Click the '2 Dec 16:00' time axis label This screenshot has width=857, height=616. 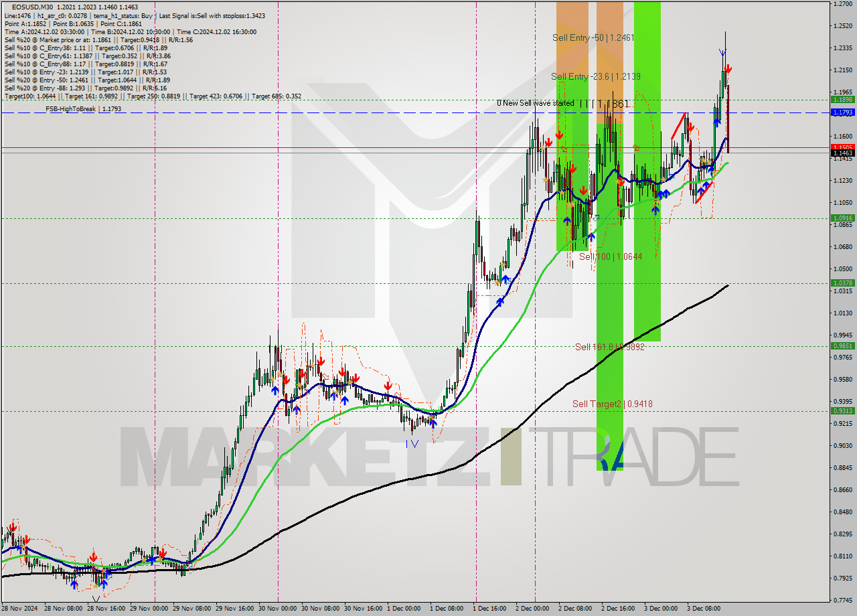coord(619,609)
